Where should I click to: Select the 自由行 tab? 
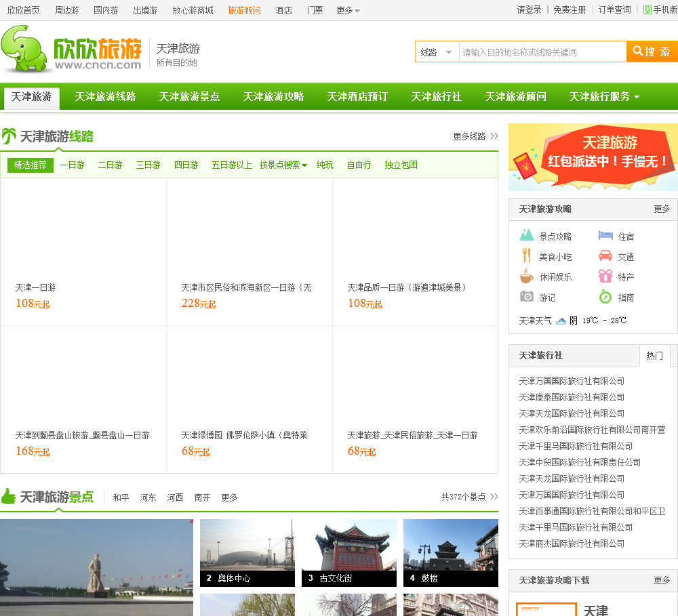click(359, 165)
